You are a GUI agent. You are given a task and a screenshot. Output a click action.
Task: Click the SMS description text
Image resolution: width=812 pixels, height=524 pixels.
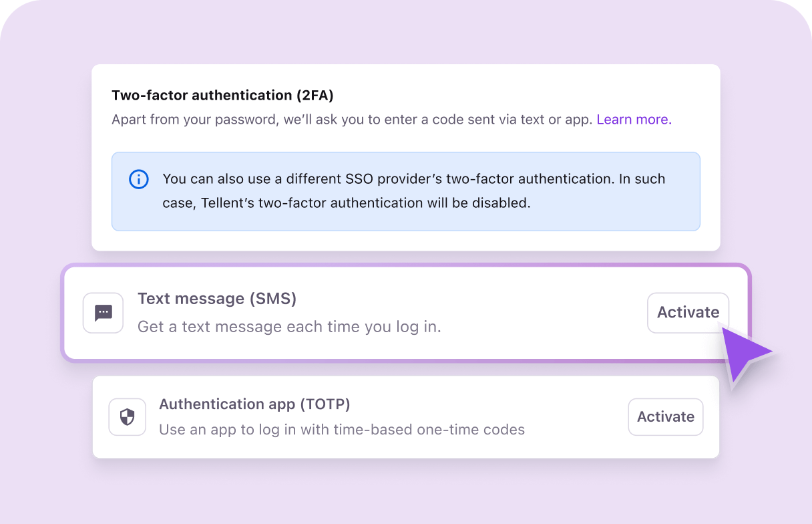[x=288, y=327]
